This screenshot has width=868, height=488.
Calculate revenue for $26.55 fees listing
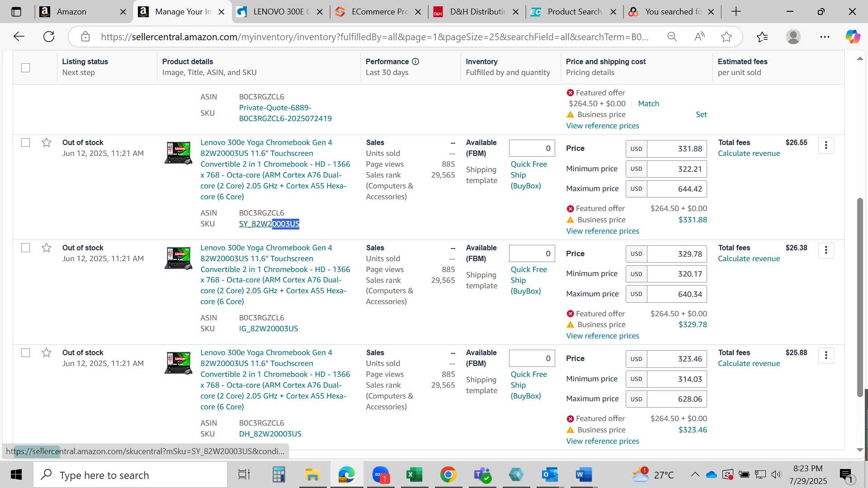coord(749,154)
